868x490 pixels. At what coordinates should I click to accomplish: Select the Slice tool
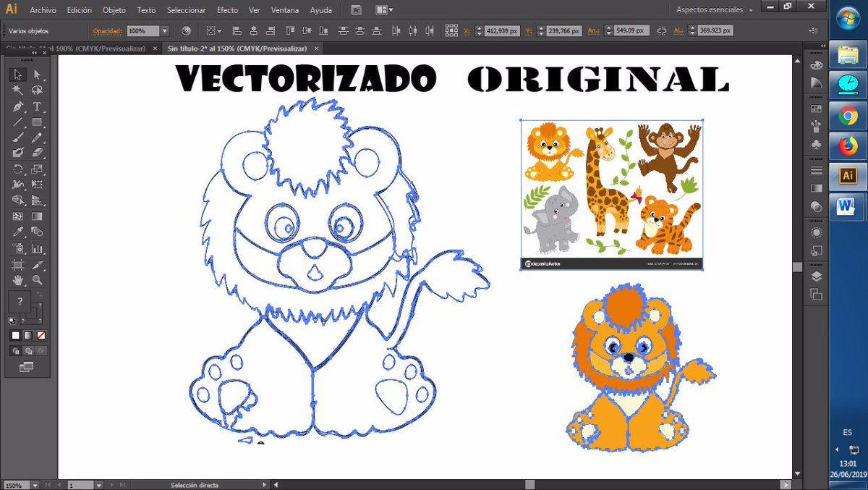(37, 263)
